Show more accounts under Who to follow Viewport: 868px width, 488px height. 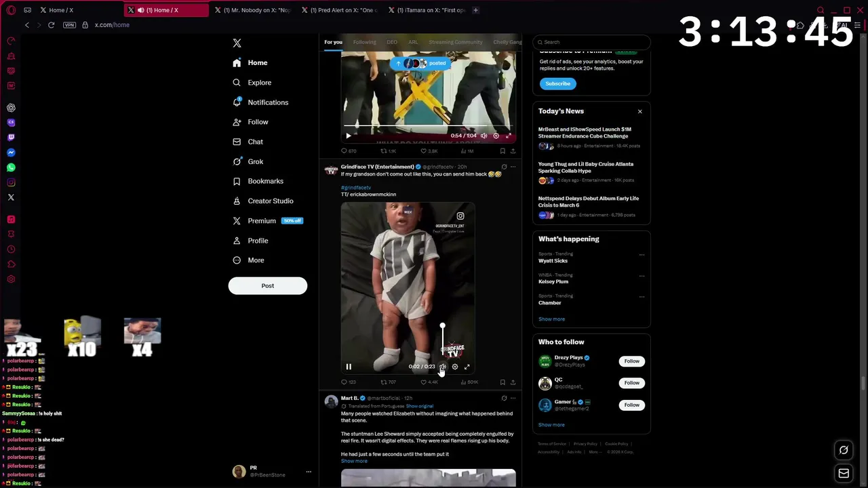point(551,425)
